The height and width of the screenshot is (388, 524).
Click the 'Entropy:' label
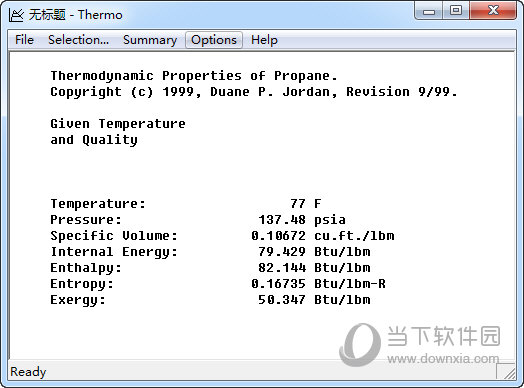pyautogui.click(x=82, y=284)
